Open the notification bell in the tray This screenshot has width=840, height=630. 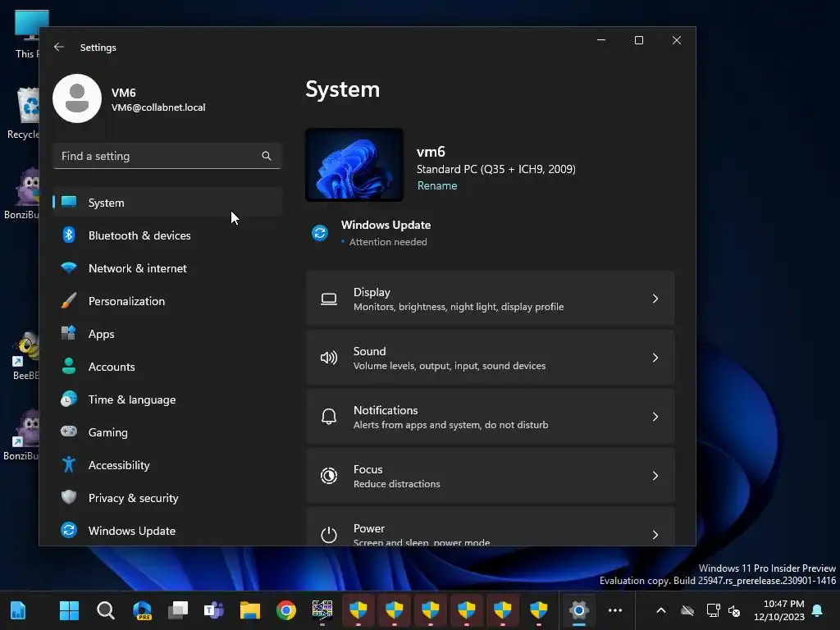coord(818,610)
